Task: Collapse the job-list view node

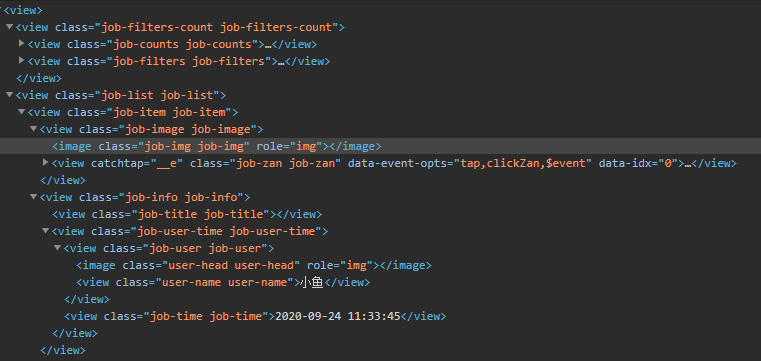Action: 9,95
